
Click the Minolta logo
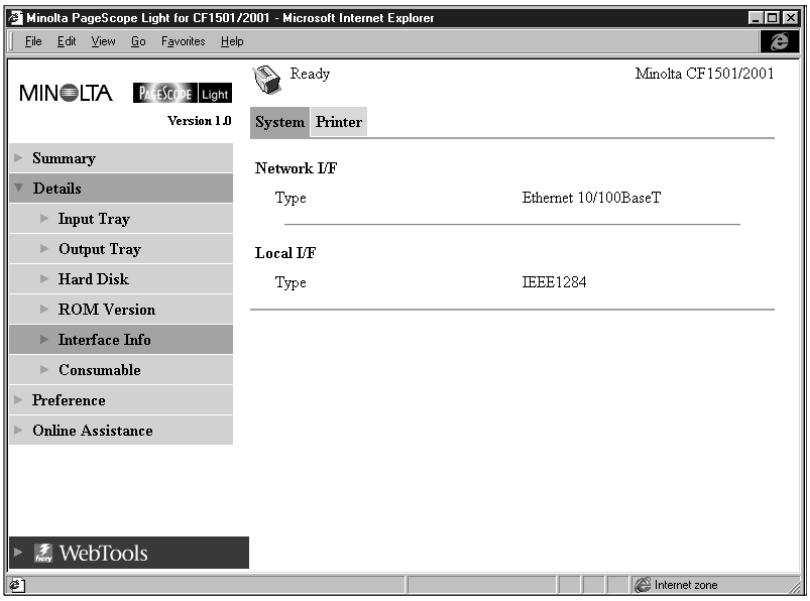[66, 93]
